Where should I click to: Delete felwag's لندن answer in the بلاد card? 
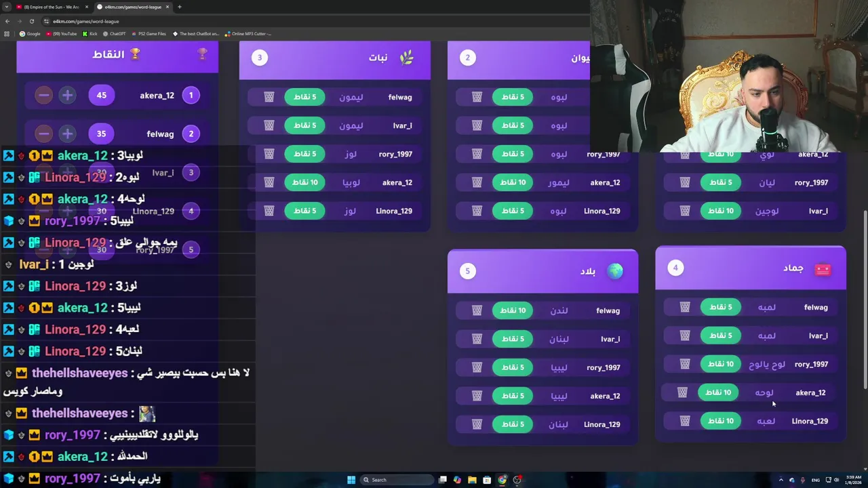pyautogui.click(x=477, y=310)
